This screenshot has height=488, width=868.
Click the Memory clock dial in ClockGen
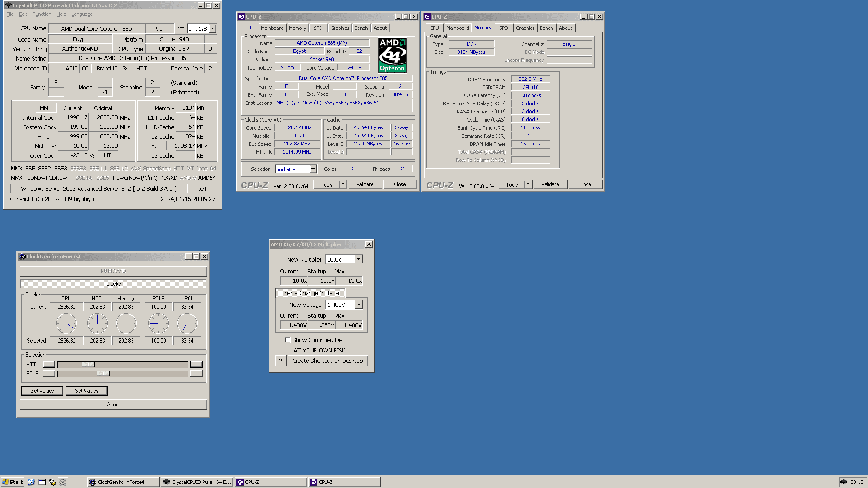tap(126, 324)
